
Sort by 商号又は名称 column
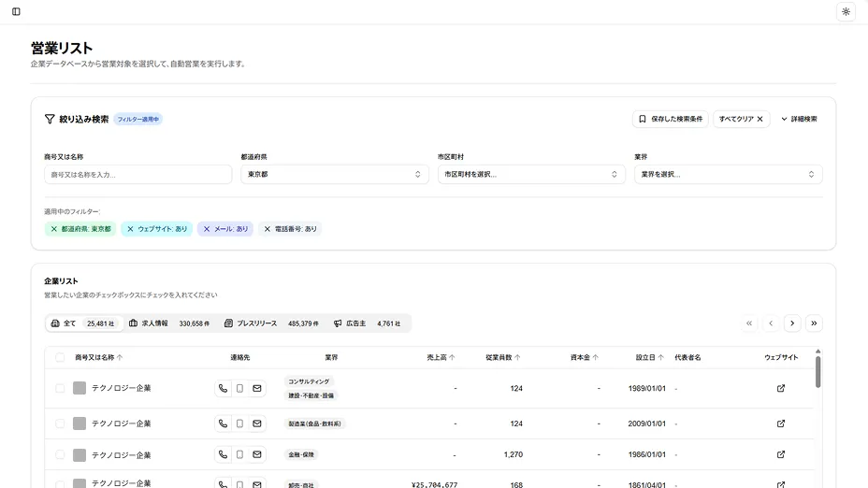(x=98, y=357)
